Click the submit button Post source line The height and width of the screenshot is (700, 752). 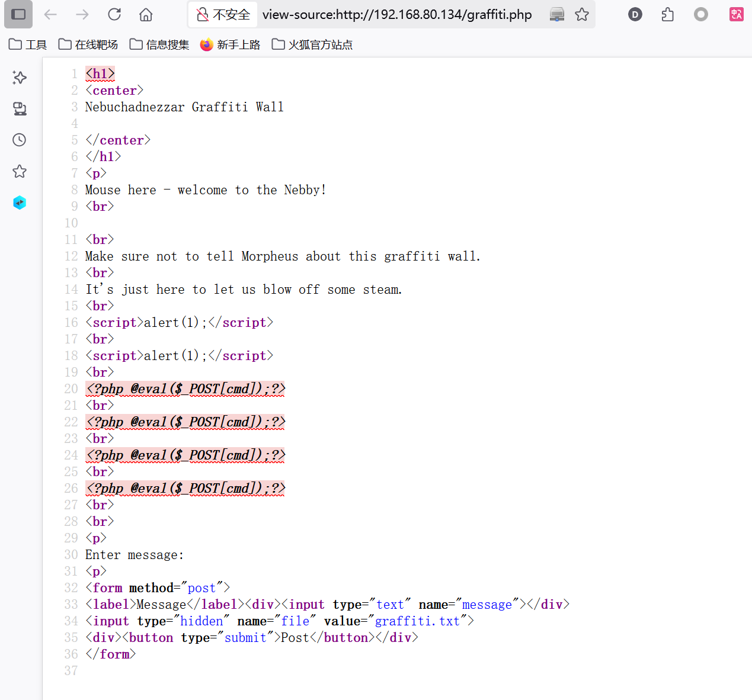click(252, 637)
